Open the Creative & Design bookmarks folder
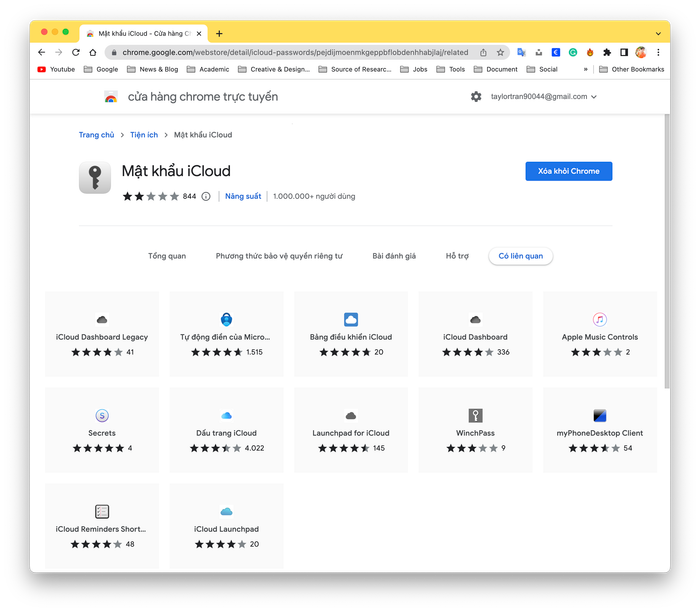Screen dimensions: 700x612 coord(274,69)
